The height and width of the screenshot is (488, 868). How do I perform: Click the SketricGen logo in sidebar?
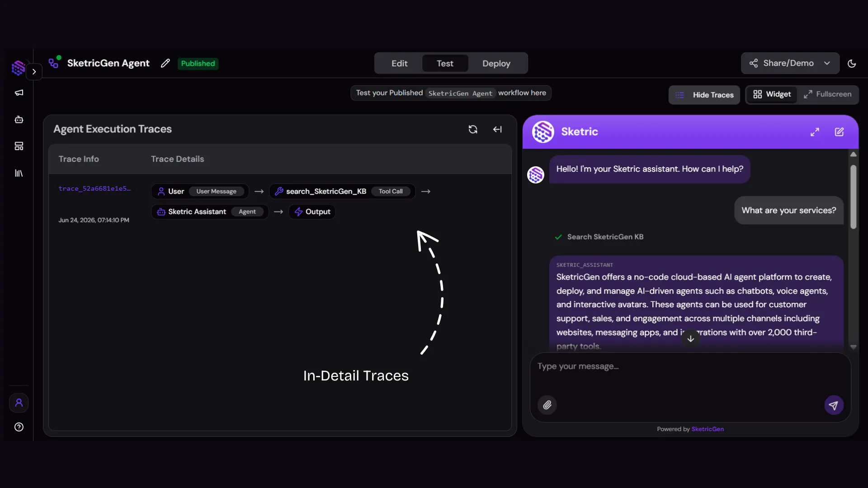click(x=18, y=68)
